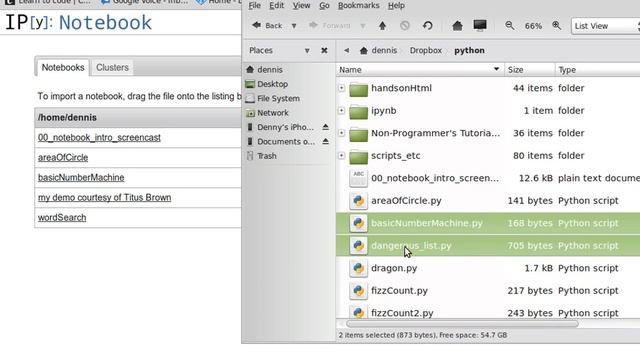Go to the Home folder icon

[457, 26]
